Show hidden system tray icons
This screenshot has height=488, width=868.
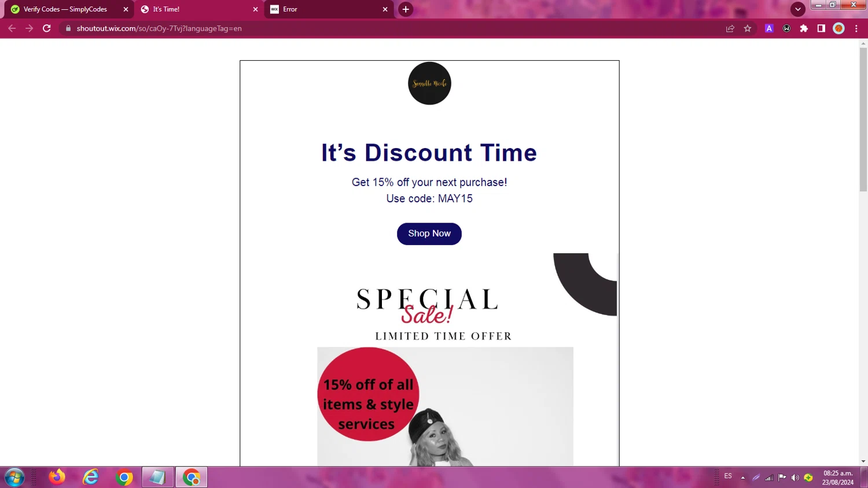[743, 478]
